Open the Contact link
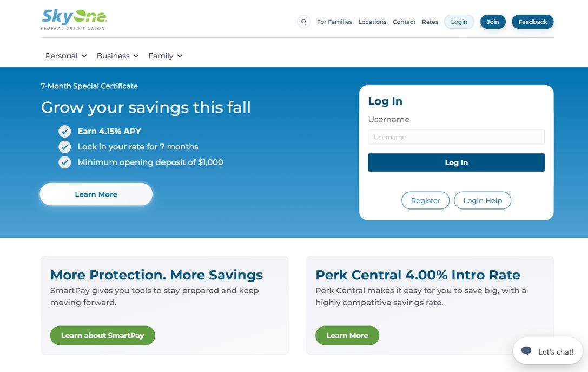Screen dimensions: 588x372 404,22
